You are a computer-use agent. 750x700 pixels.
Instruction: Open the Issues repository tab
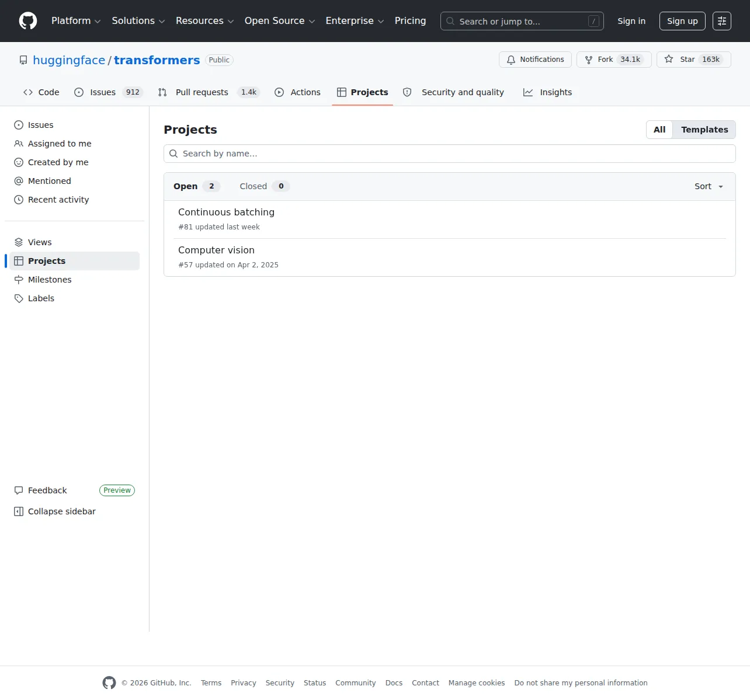point(109,92)
